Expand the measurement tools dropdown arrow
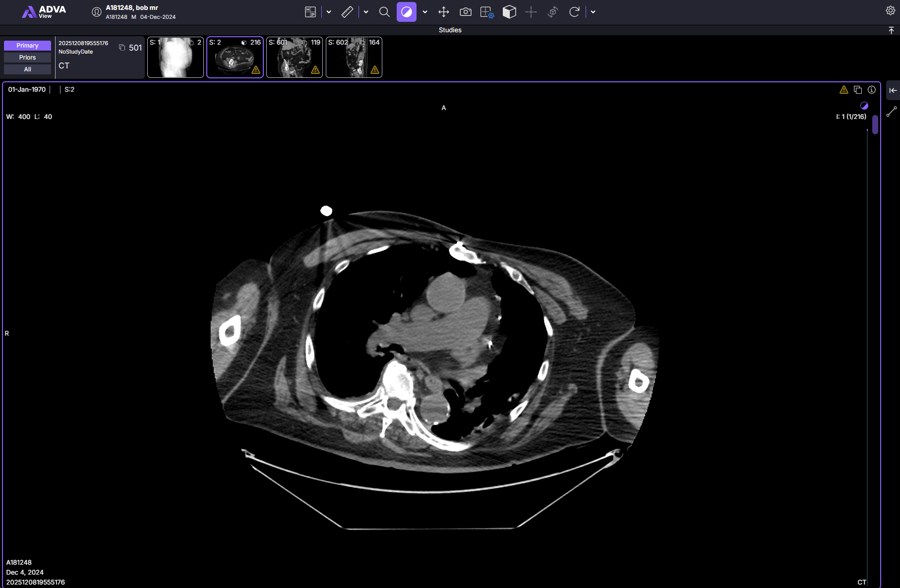Viewport: 900px width, 588px height. coord(366,12)
